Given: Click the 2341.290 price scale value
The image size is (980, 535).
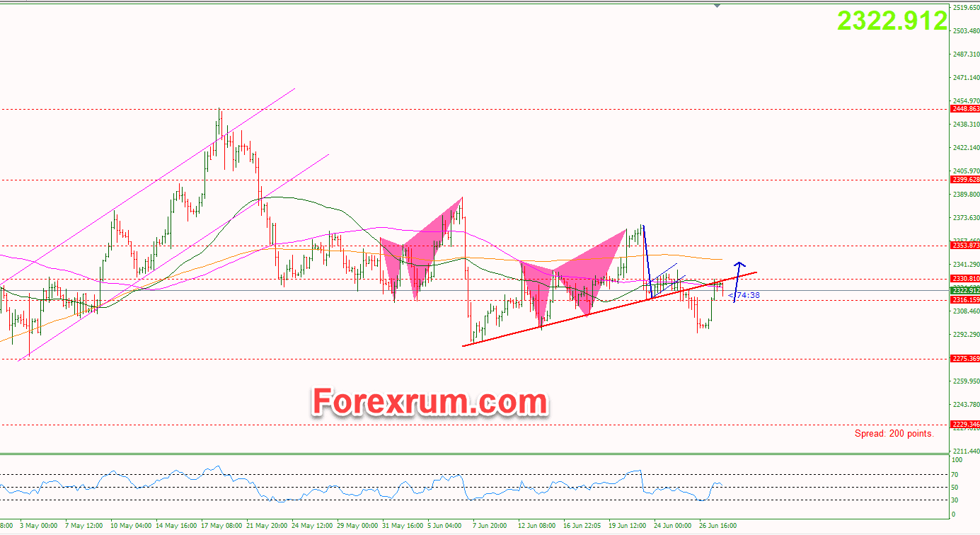Looking at the screenshot, I should tap(967, 265).
